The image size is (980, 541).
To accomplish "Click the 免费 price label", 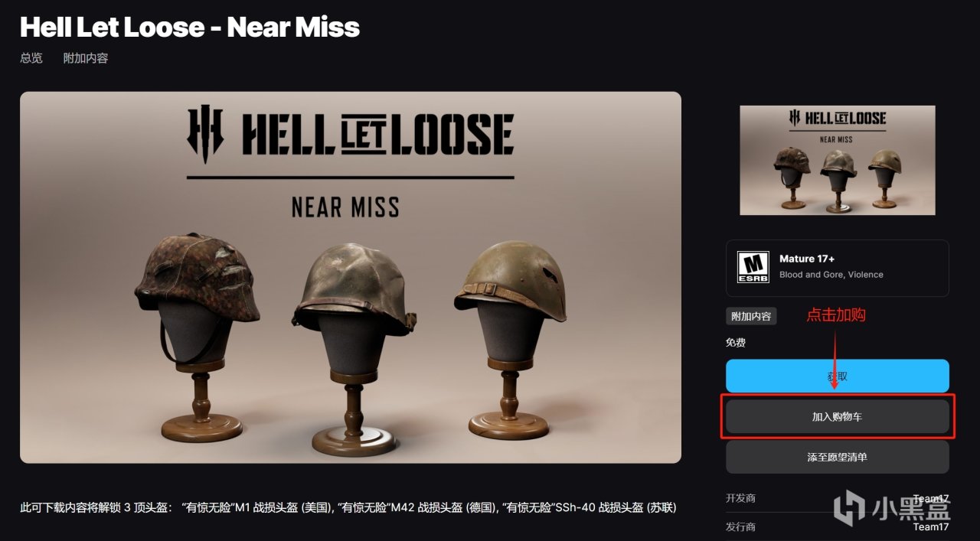I will (736, 342).
